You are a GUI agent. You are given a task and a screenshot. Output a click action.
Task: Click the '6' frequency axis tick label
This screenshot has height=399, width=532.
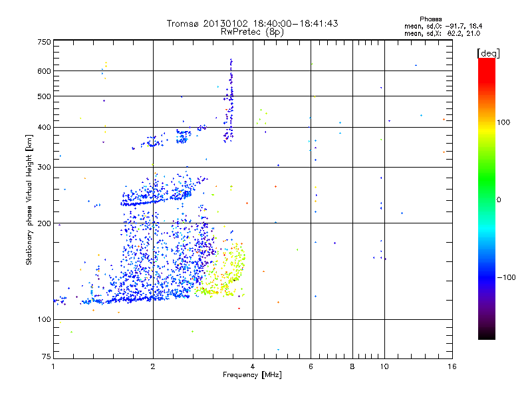[x=311, y=366]
